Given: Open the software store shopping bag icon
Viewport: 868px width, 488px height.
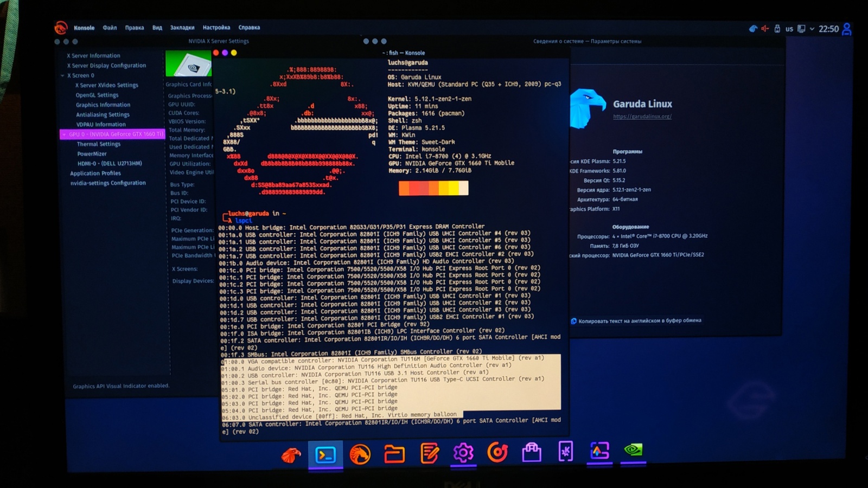Looking at the screenshot, I should (532, 452).
